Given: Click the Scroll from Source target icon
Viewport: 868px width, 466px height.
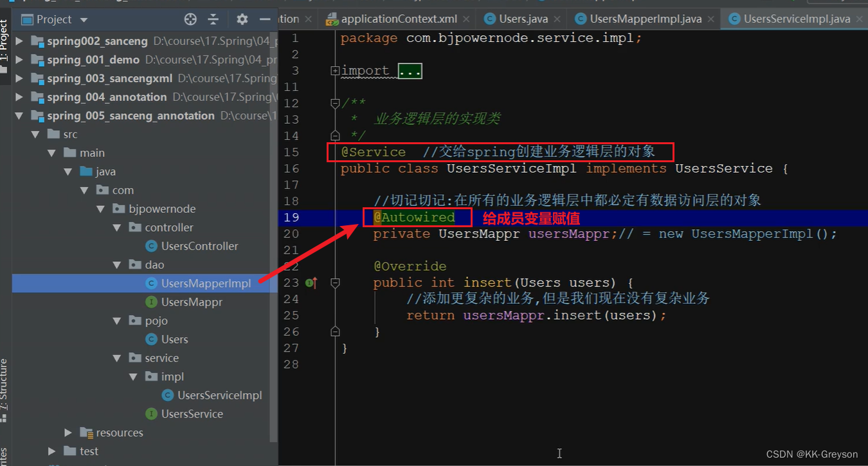Looking at the screenshot, I should point(190,19).
